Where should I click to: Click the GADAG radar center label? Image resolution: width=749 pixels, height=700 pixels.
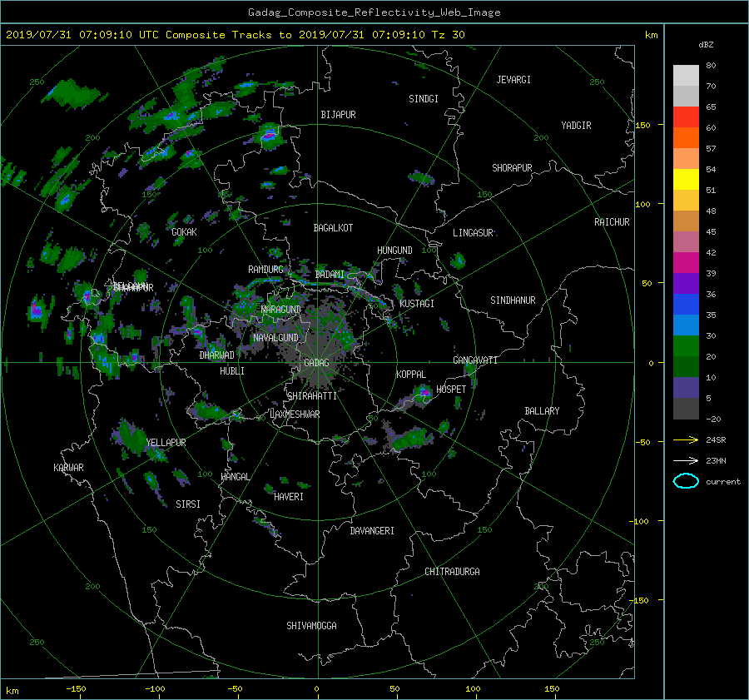click(x=317, y=363)
